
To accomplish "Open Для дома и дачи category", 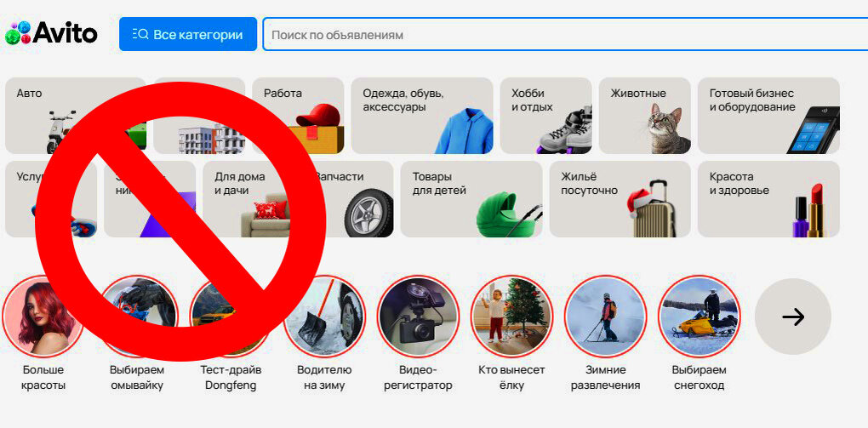I will point(248,199).
